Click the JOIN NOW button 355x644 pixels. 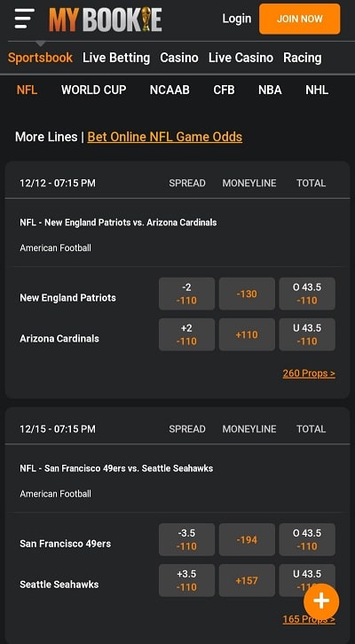coord(300,19)
